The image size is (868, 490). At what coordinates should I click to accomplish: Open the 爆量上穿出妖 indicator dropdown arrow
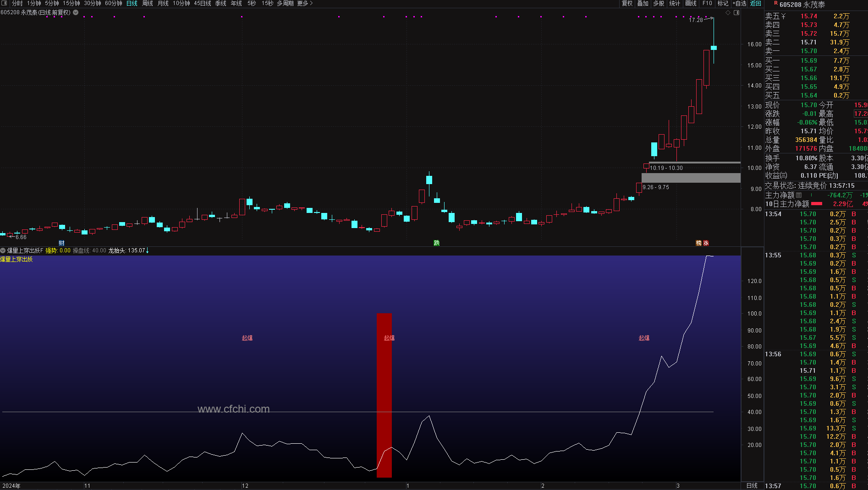pyautogui.click(x=3, y=250)
